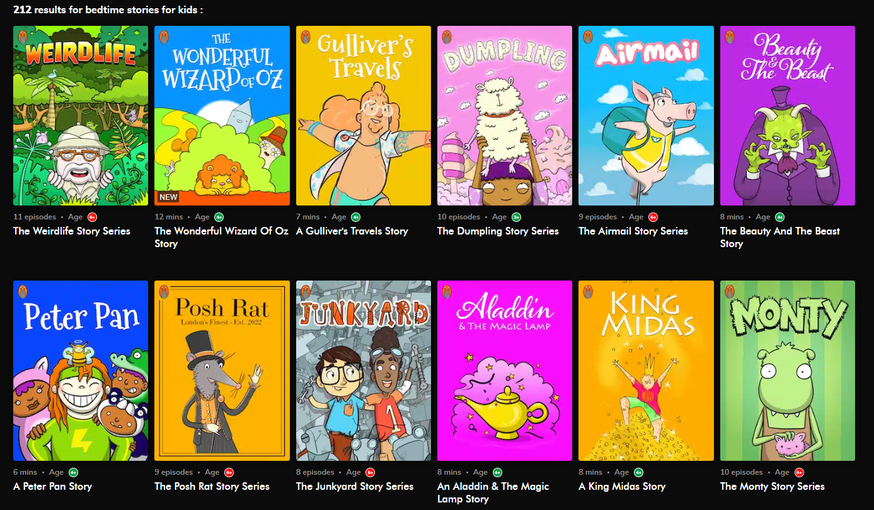Screen dimensions: 874x510
Task: Open the Monty cover thumbnail
Action: coord(787,371)
